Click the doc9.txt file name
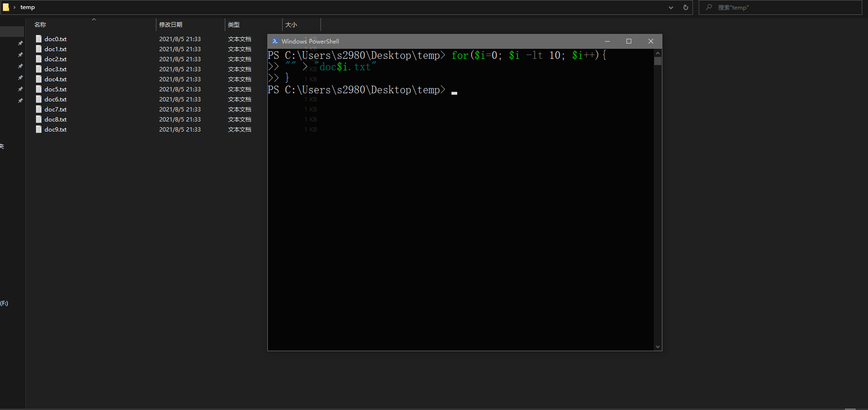 click(55, 130)
